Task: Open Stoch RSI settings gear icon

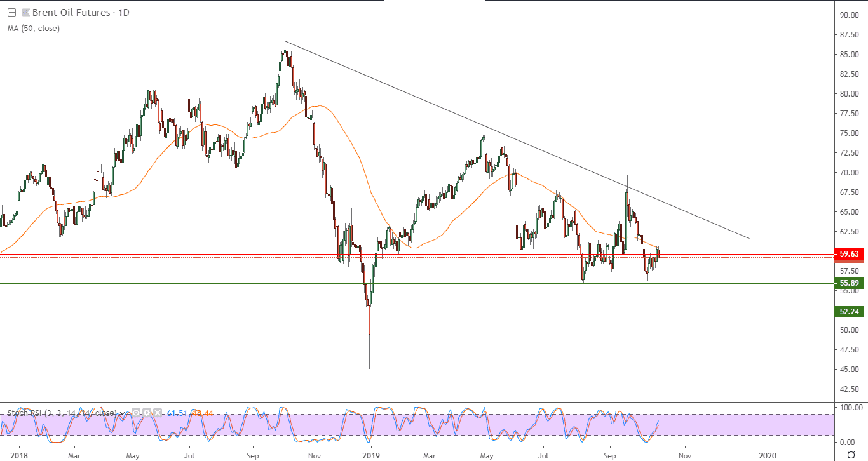Action: pyautogui.click(x=147, y=413)
